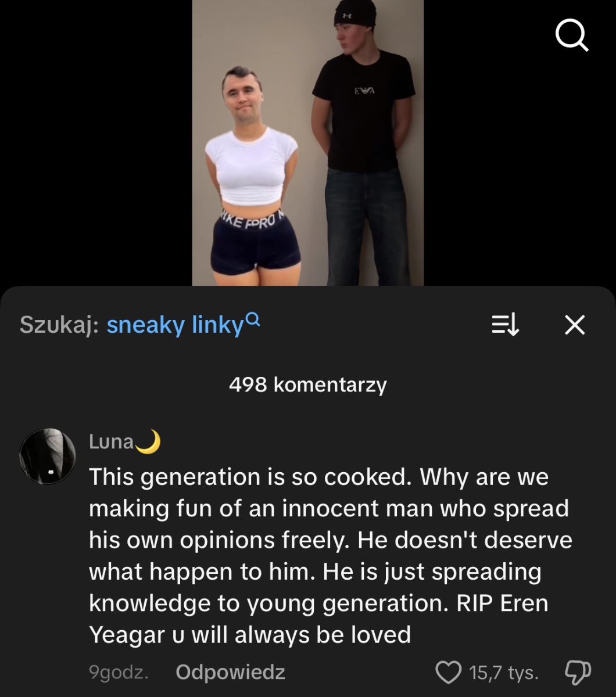Open search with the top magnifier icon
Image resolution: width=616 pixels, height=697 pixels.
(572, 35)
